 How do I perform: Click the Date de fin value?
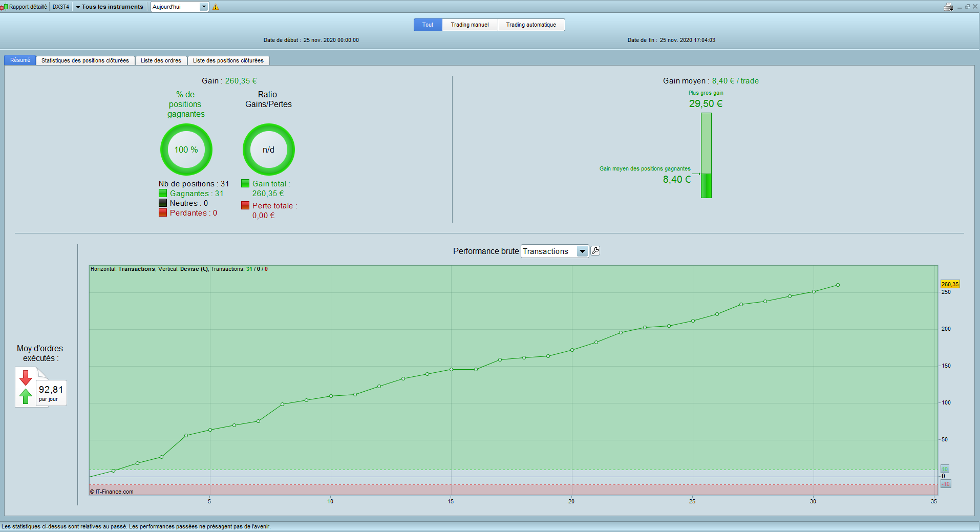pyautogui.click(x=687, y=40)
